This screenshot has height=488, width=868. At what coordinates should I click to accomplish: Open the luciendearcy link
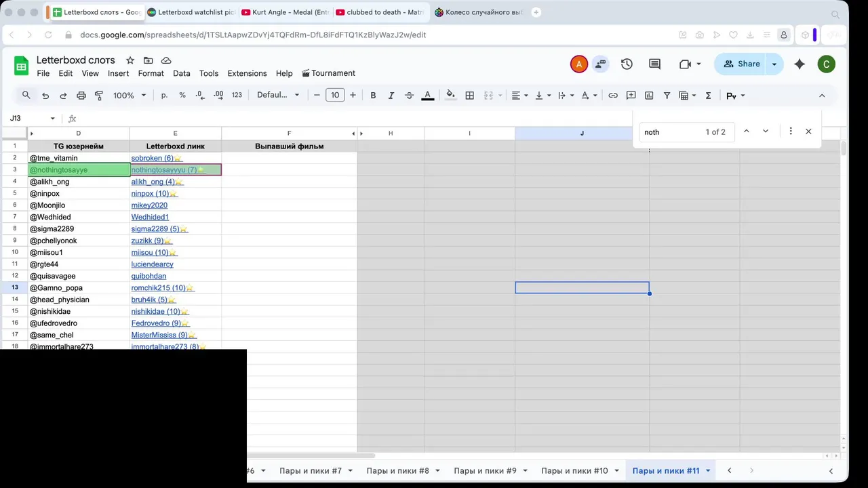coord(152,264)
